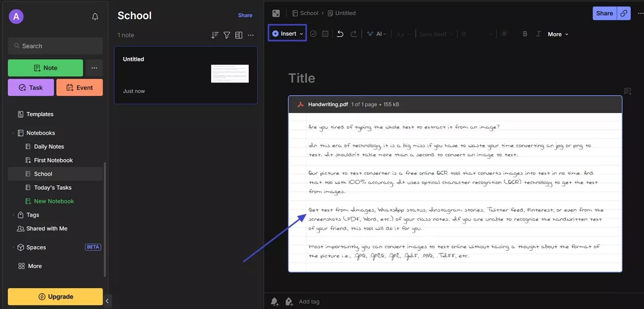Click the Upgrade button
644x309 pixels.
[55, 296]
